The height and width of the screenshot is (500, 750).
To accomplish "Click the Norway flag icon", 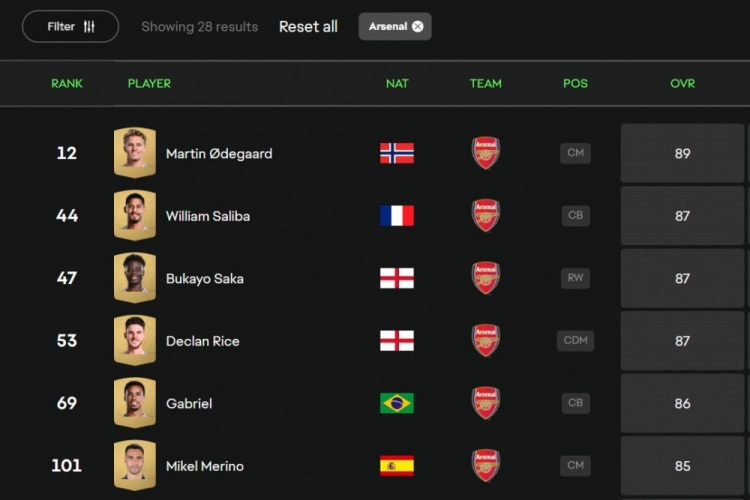I will point(397,153).
